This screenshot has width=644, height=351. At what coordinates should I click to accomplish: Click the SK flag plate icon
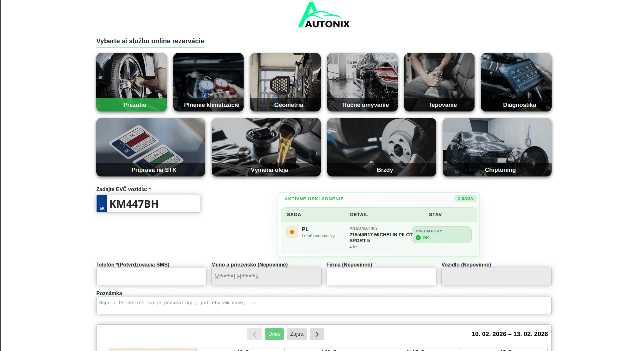coord(102,204)
